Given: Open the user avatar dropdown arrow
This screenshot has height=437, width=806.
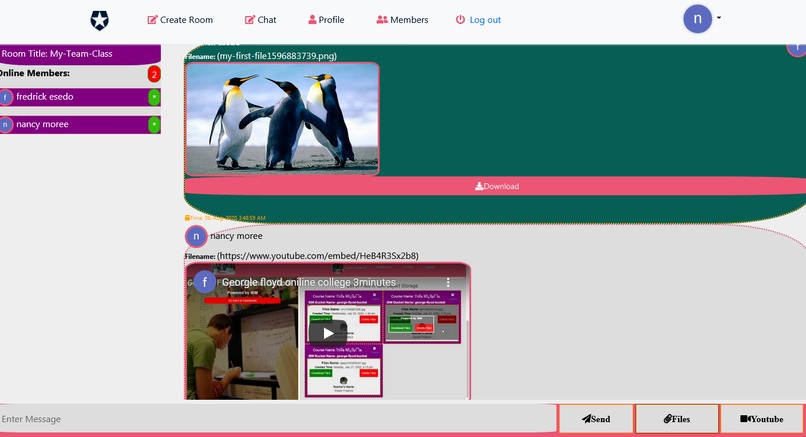Looking at the screenshot, I should (x=719, y=17).
